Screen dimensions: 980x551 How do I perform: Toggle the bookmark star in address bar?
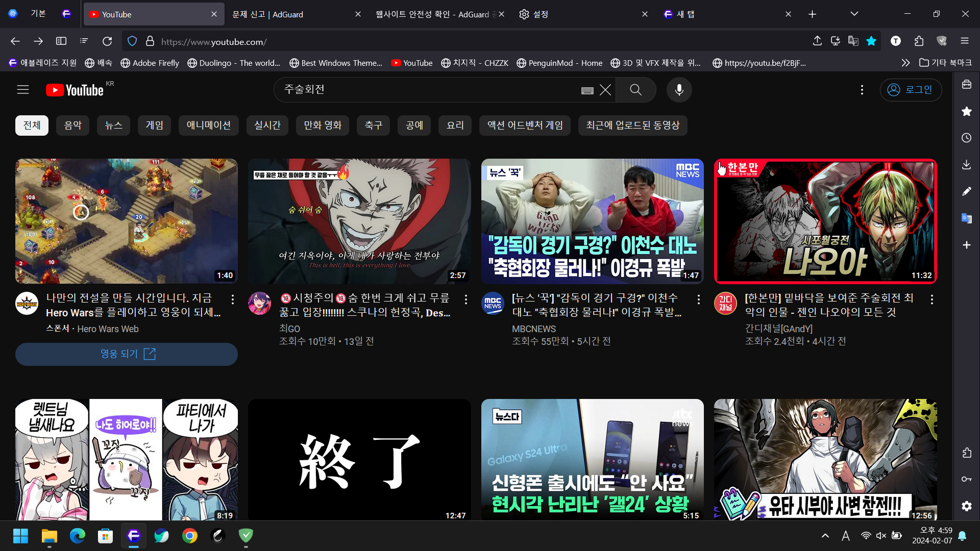pos(871,41)
